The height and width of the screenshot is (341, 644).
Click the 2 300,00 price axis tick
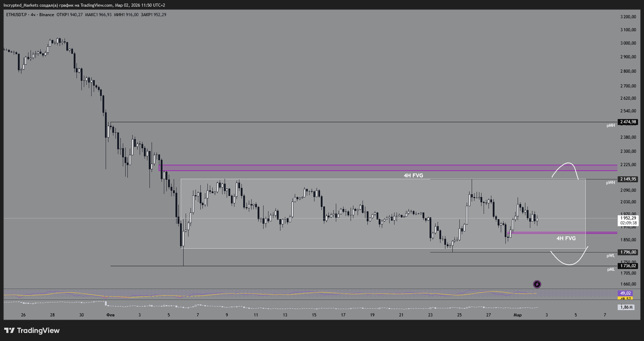pyautogui.click(x=628, y=151)
